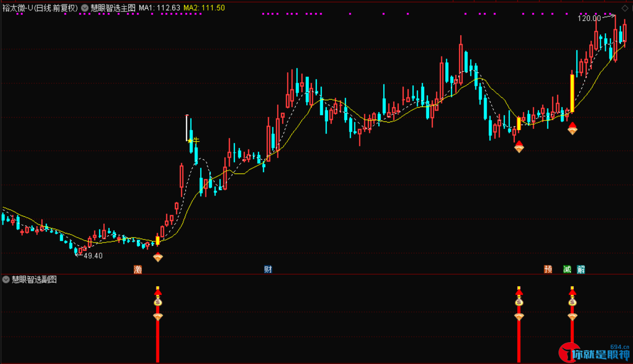
Task: Click sub-chart money bag icon below 激 marker
Action: [x=158, y=301]
